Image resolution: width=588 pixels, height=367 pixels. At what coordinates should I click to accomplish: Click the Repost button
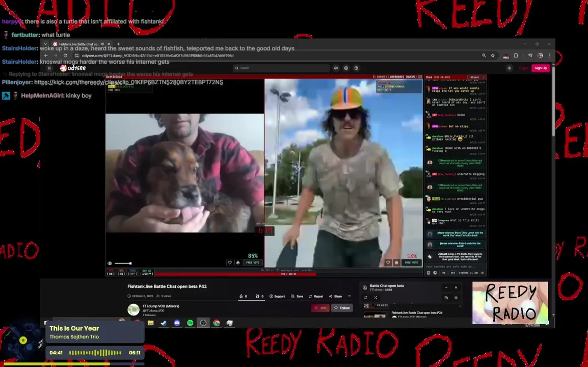316,296
